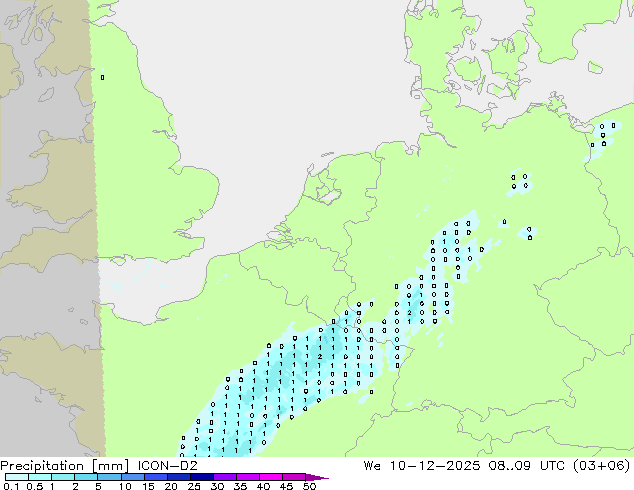This screenshot has height=490, width=634.
Task: Click the '40' legend scale value
Action: click(263, 486)
